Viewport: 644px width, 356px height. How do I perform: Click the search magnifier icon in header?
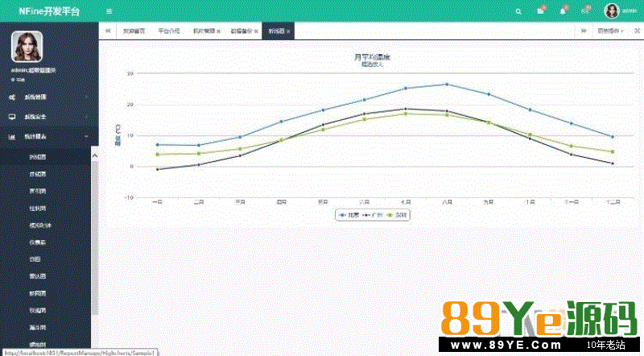518,11
